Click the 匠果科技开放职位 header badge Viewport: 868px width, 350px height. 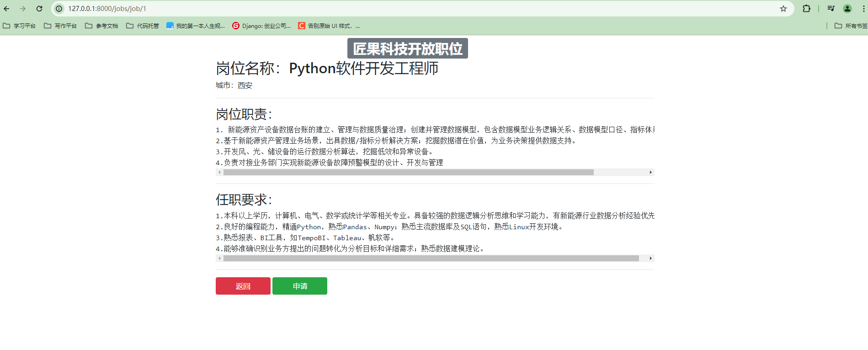coord(408,48)
